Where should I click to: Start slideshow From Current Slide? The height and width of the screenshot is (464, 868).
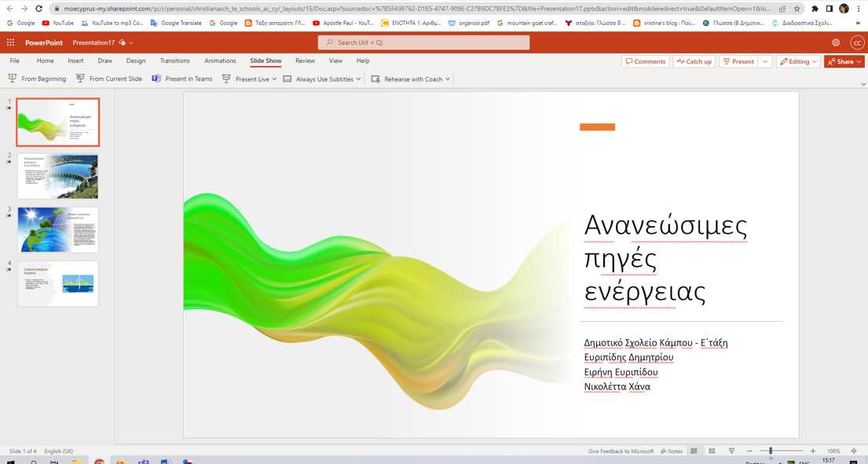109,79
